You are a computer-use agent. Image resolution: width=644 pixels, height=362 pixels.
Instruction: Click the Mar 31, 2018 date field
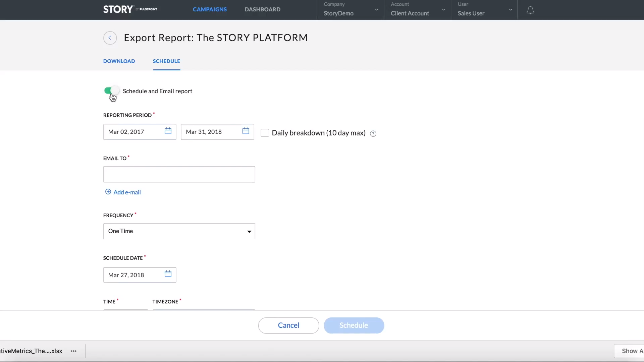coord(217,132)
